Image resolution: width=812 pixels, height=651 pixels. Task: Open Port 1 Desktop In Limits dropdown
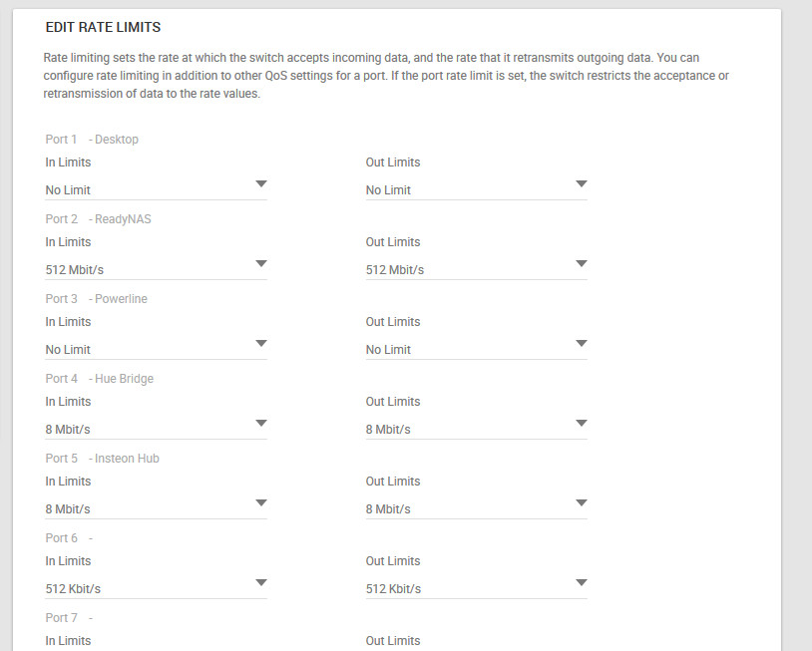[156, 189]
